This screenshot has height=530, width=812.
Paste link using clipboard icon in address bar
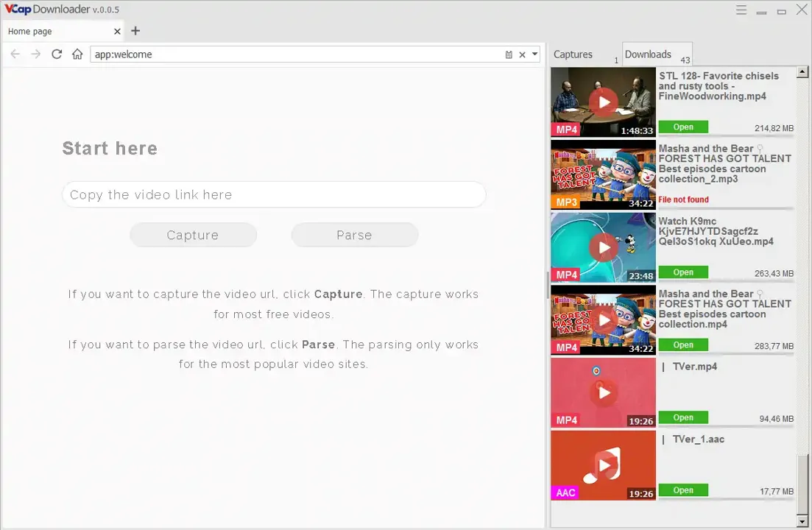(509, 54)
